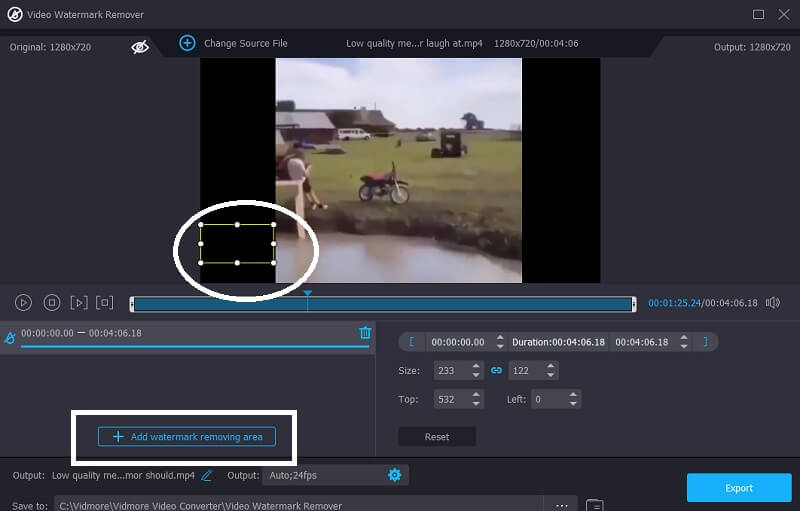The height and width of the screenshot is (511, 800).
Task: Click the Export button
Action: pyautogui.click(x=738, y=488)
